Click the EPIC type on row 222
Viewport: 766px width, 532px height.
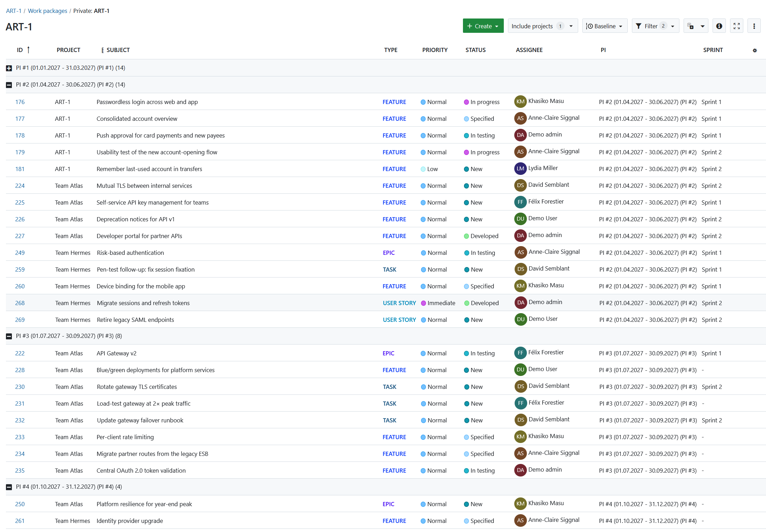point(388,353)
